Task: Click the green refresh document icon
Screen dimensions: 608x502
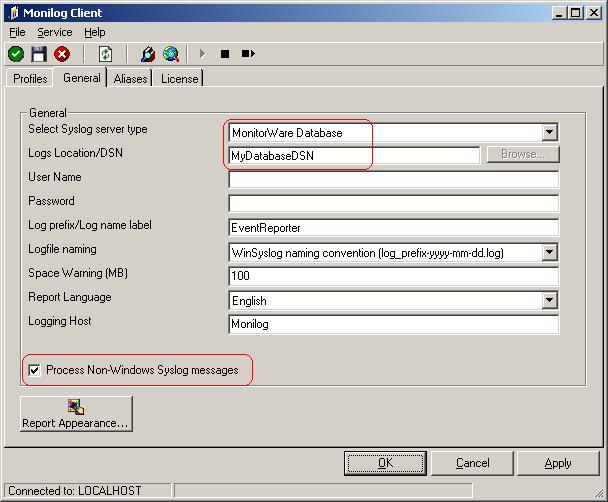Action: click(105, 54)
